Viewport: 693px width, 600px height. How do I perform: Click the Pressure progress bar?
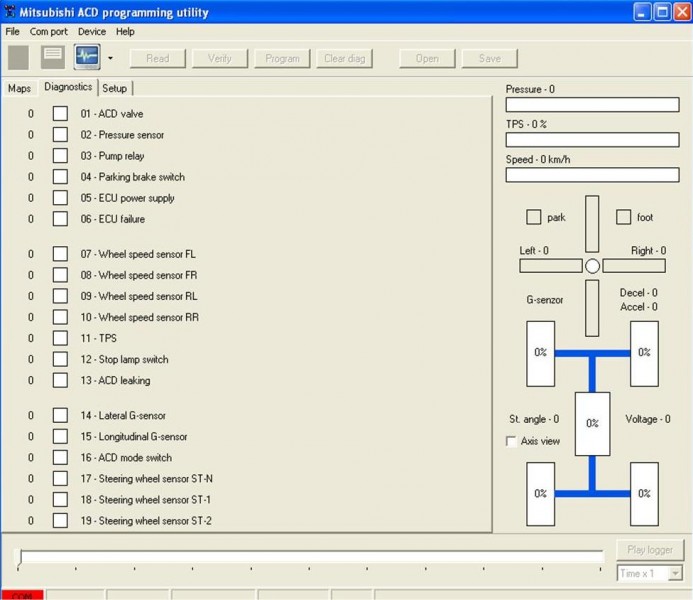(x=592, y=105)
